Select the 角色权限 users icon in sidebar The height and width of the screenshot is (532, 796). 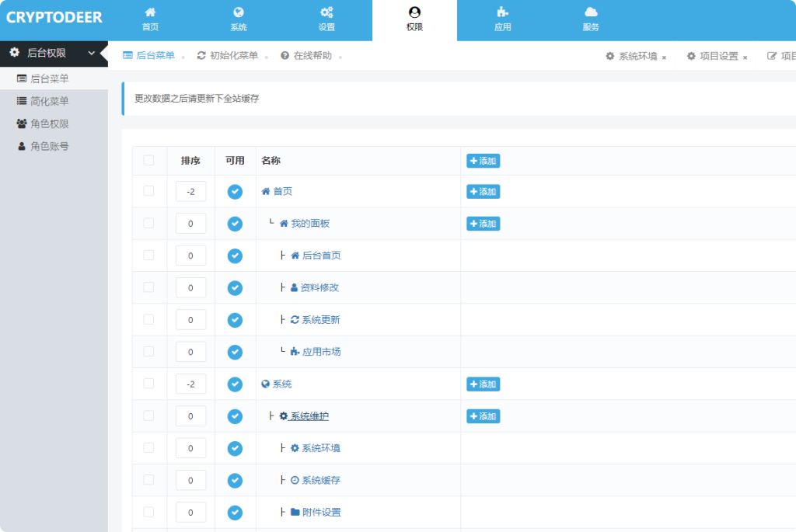tap(19, 123)
